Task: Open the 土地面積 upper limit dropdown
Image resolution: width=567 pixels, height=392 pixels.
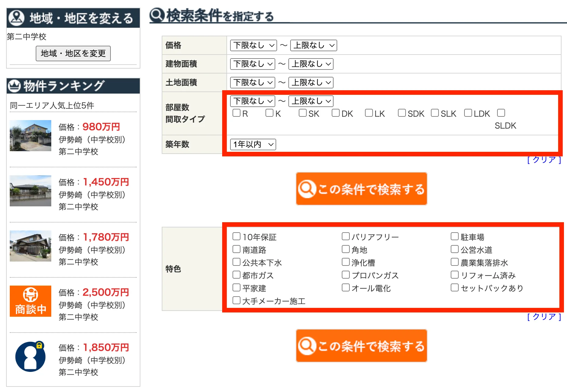Action: [311, 82]
